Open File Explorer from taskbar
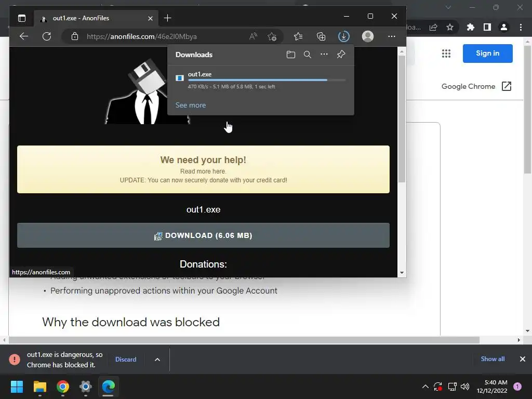The height and width of the screenshot is (399, 532). tap(39, 387)
